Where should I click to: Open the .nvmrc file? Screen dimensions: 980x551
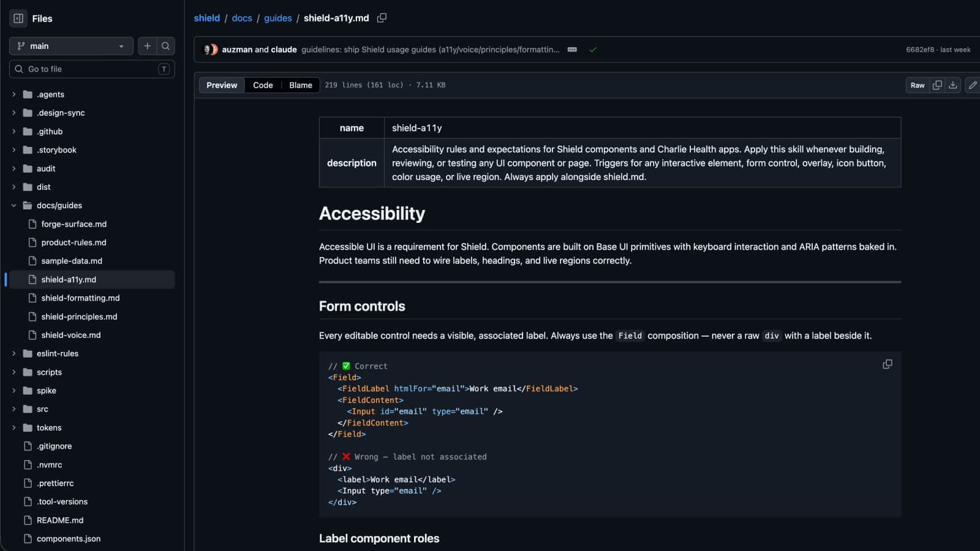(x=49, y=465)
